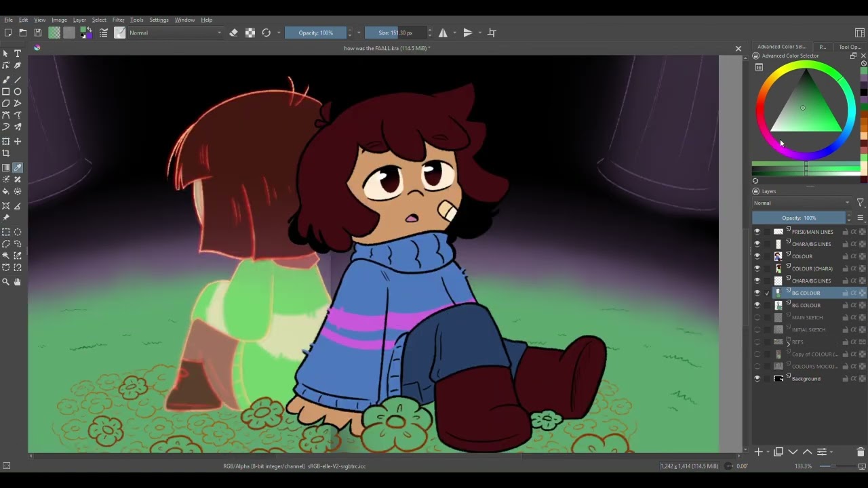Select the Line tool
The width and height of the screenshot is (868, 488).
pyautogui.click(x=18, y=79)
